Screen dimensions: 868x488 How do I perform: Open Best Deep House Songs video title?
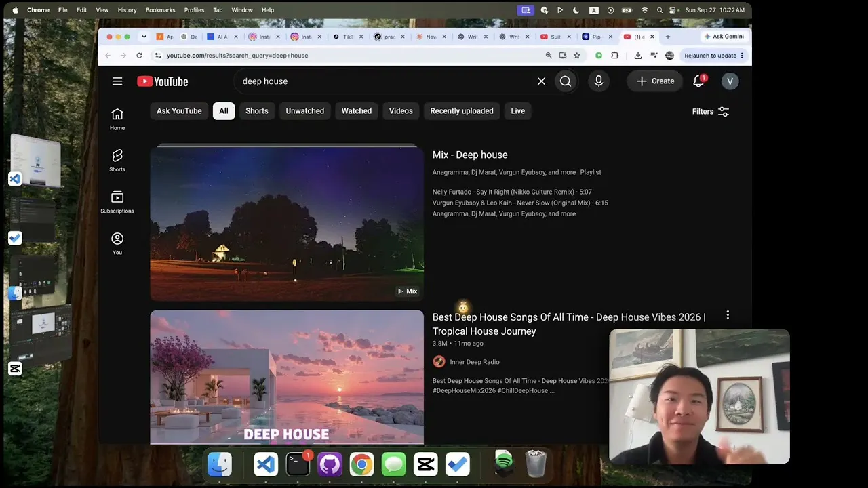569,324
